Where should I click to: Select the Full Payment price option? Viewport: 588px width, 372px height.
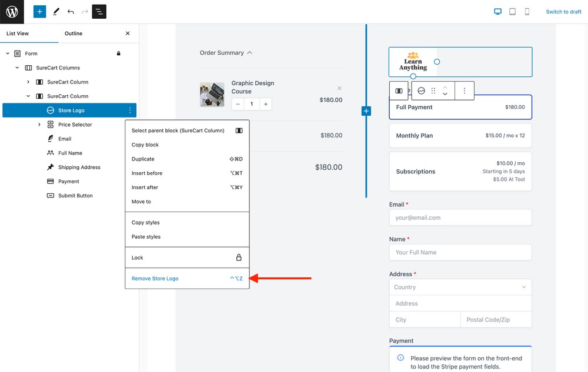coord(460,108)
